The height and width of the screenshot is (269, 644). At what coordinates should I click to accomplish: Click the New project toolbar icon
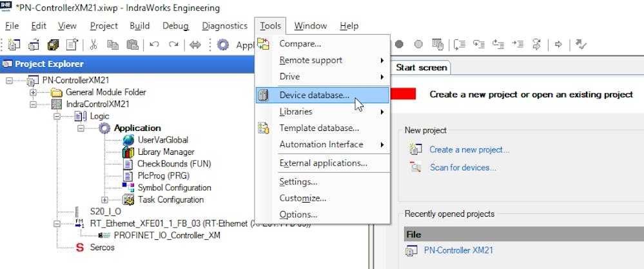coord(14,45)
